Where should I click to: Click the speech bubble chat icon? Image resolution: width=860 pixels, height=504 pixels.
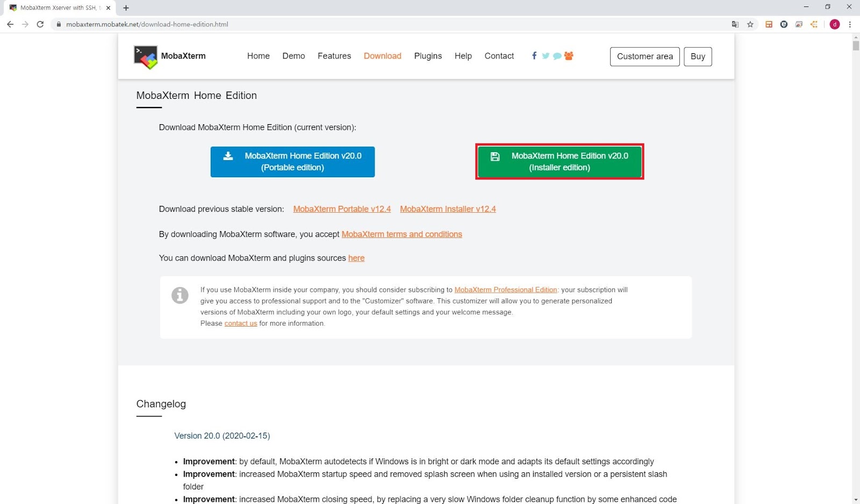click(x=557, y=56)
